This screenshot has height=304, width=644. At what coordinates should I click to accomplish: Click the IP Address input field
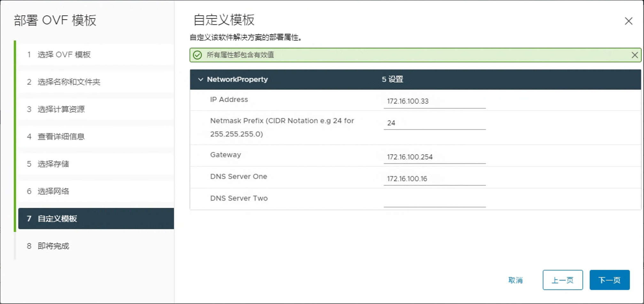(434, 101)
